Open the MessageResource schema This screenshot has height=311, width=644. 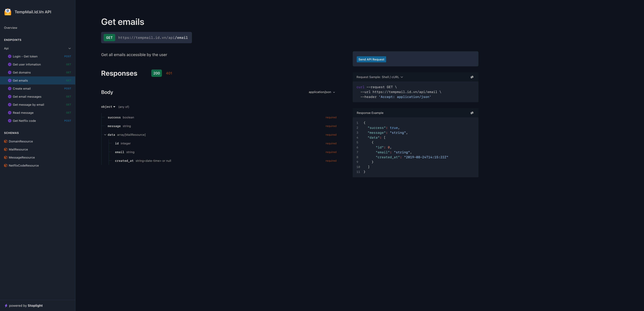[37, 157]
